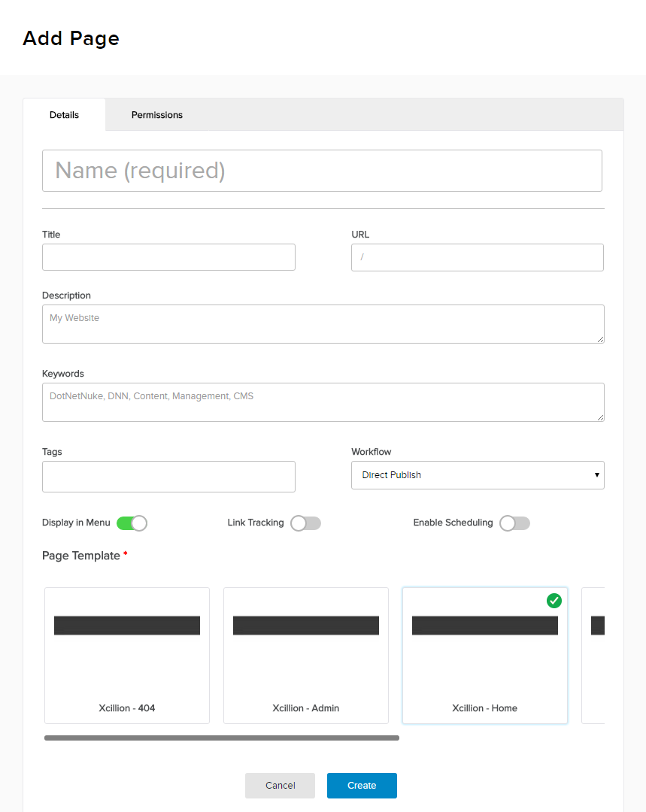Open the Details tab
The height and width of the screenshot is (812, 646).
click(65, 115)
